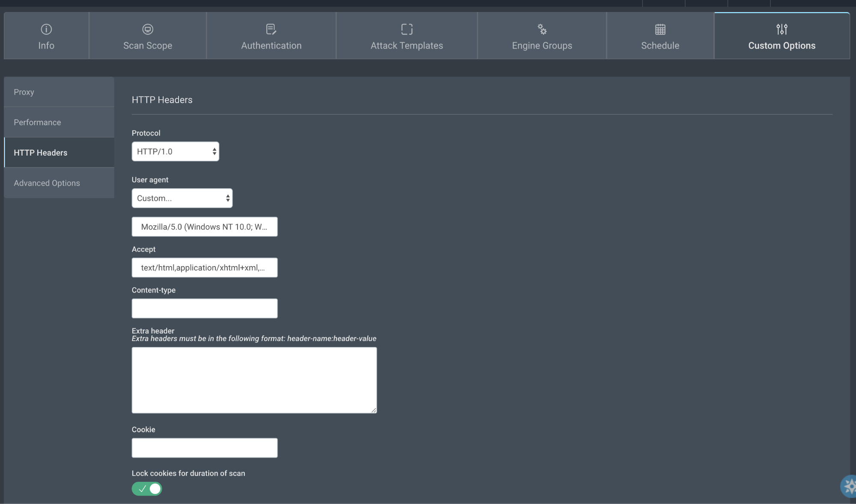The height and width of the screenshot is (504, 856).
Task: Click the Authentication pencil-document icon
Action: pyautogui.click(x=271, y=29)
